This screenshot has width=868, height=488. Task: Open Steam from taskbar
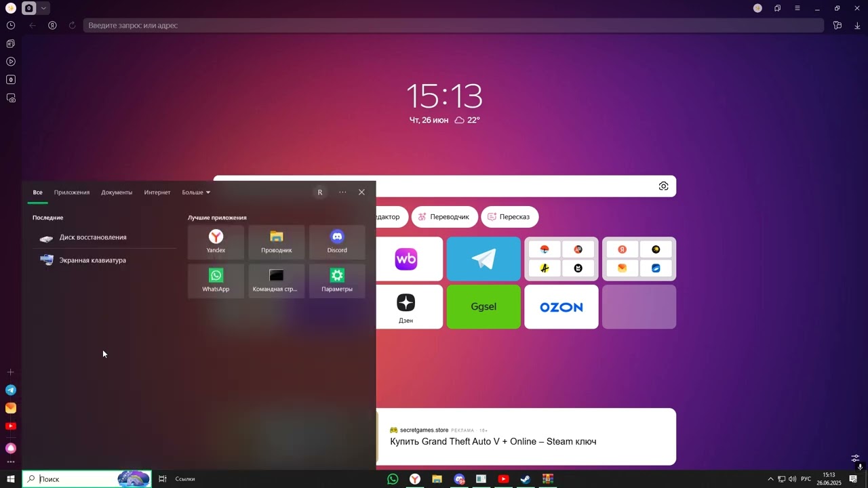click(x=526, y=479)
